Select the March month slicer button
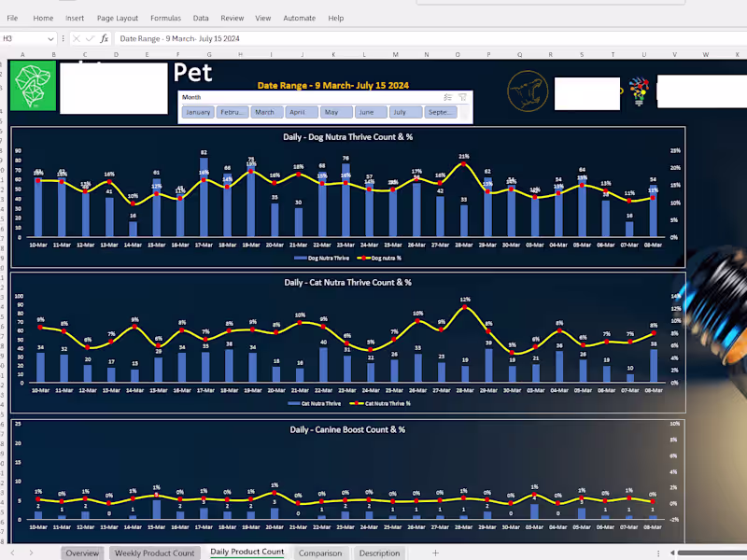This screenshot has height=560, width=747. point(266,111)
